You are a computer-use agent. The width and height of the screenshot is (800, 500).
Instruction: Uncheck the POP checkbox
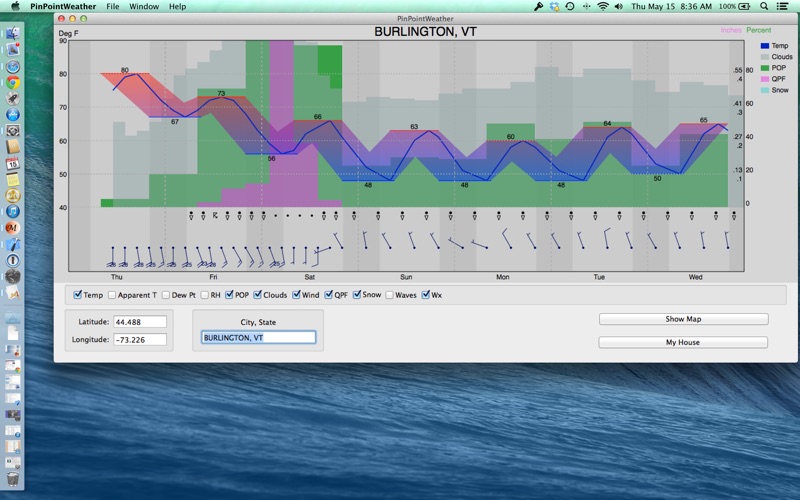[x=229, y=294]
